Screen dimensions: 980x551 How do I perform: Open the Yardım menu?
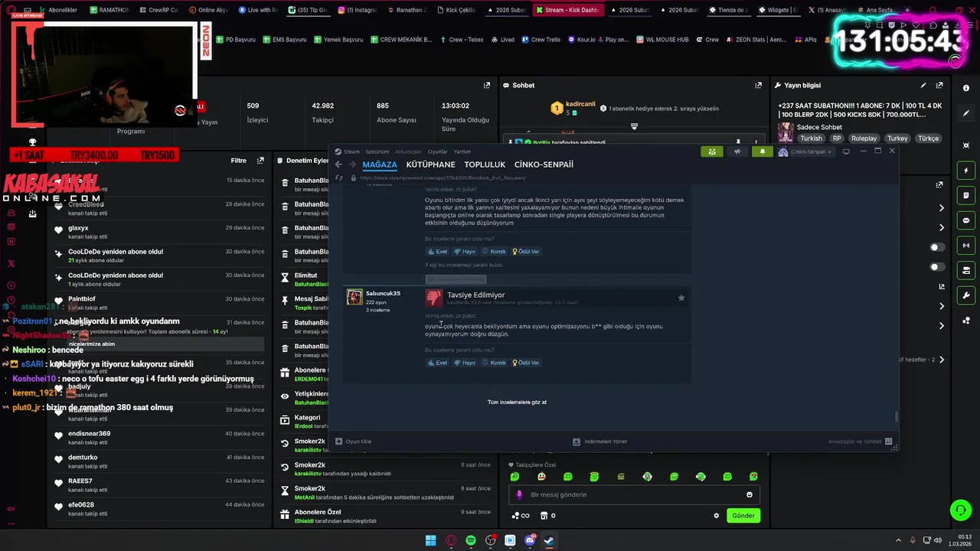coord(462,152)
